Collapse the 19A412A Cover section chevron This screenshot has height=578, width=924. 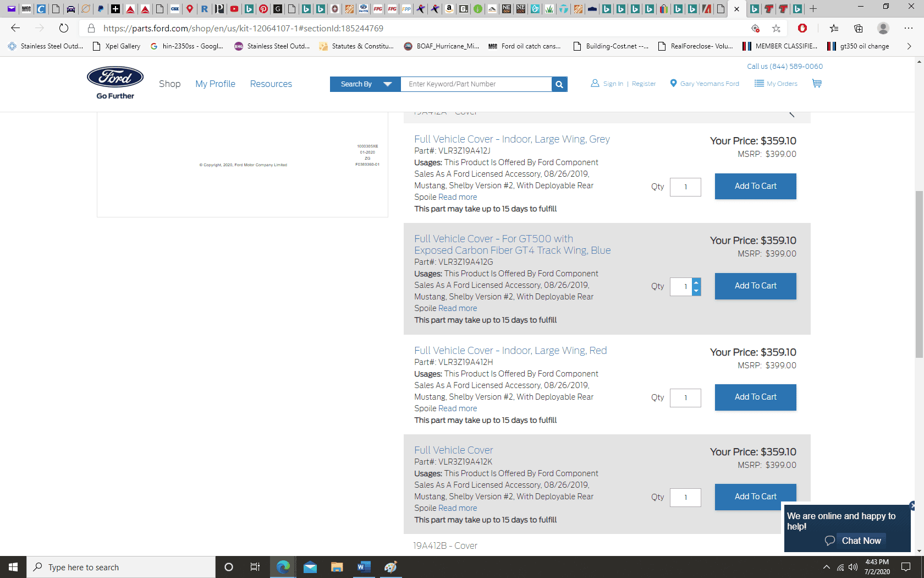click(792, 114)
